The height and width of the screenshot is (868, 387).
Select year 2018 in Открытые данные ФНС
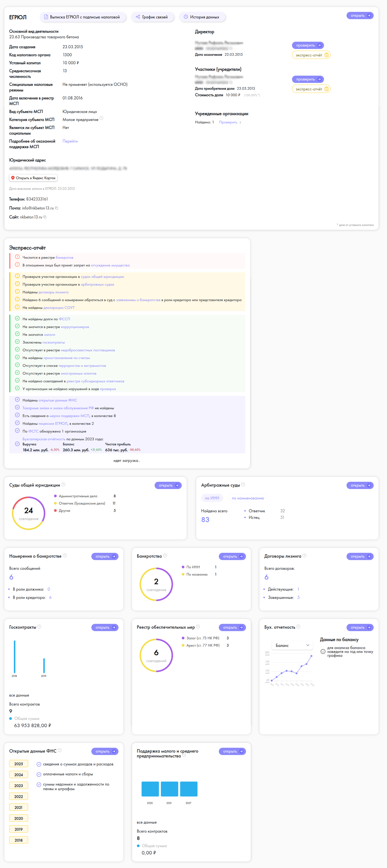click(x=18, y=840)
